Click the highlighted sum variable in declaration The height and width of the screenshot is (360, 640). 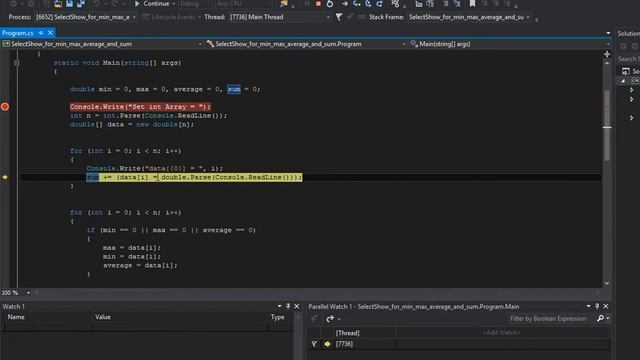(234, 89)
